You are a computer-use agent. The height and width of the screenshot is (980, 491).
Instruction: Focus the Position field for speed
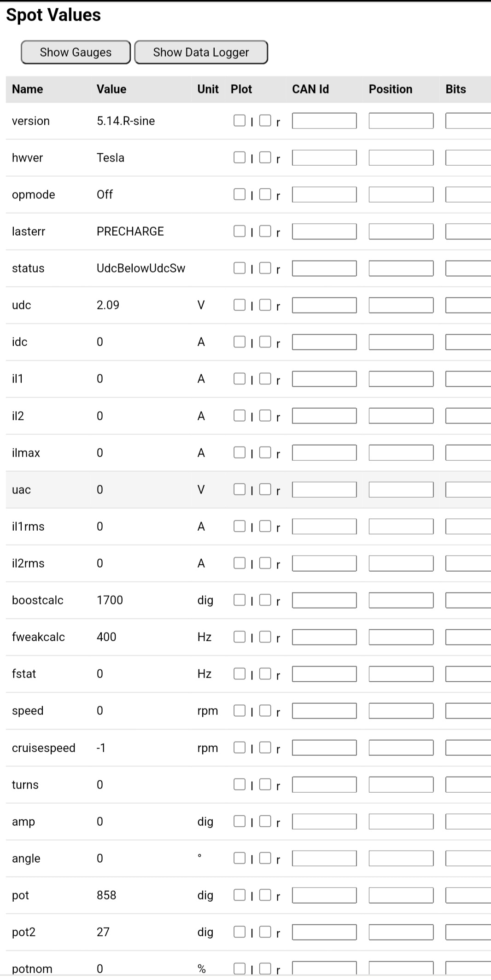pyautogui.click(x=401, y=711)
